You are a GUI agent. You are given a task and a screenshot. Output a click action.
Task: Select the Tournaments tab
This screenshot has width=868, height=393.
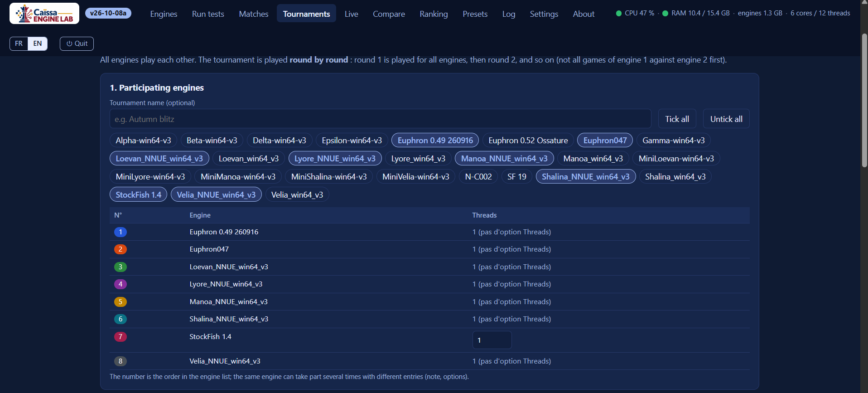click(x=306, y=14)
